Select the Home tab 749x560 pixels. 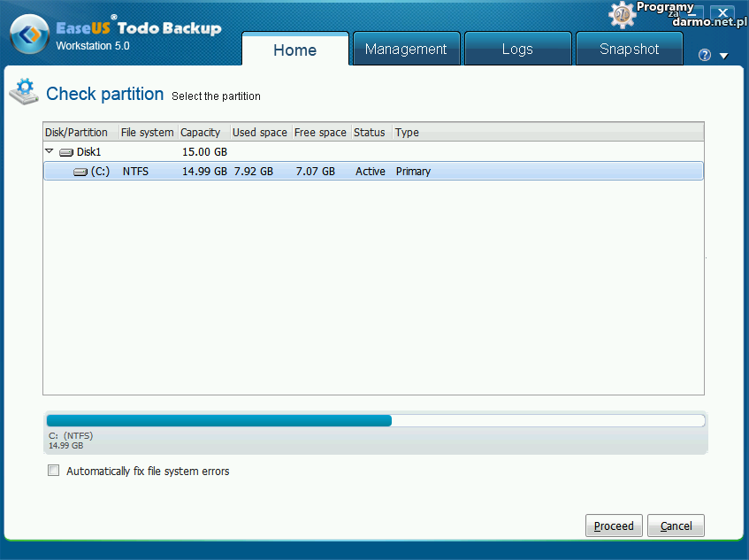coord(294,50)
